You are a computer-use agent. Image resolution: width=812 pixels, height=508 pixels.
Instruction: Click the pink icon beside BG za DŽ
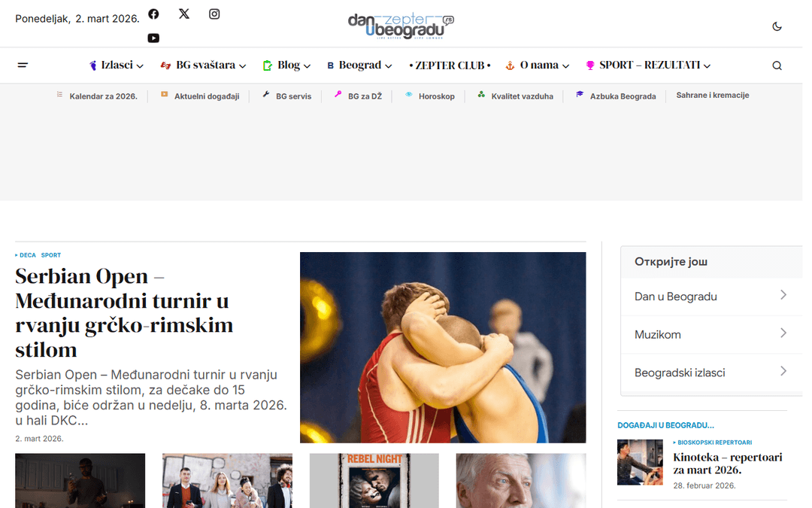[x=338, y=94]
